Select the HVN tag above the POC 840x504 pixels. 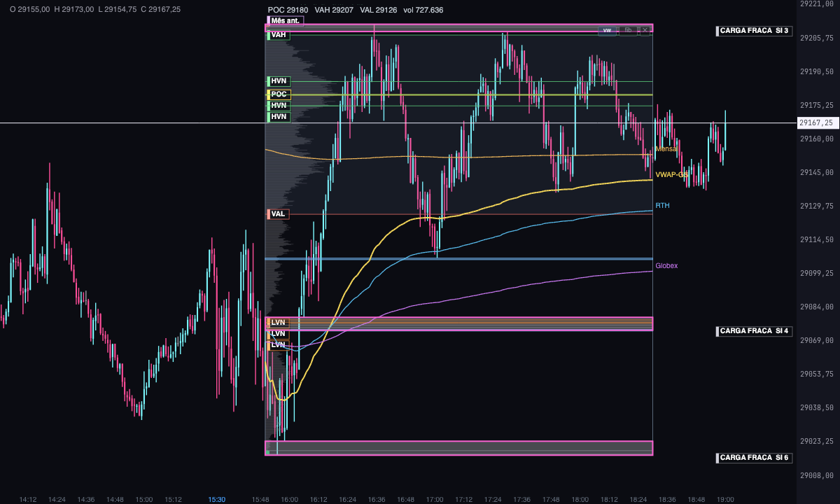[x=278, y=81]
